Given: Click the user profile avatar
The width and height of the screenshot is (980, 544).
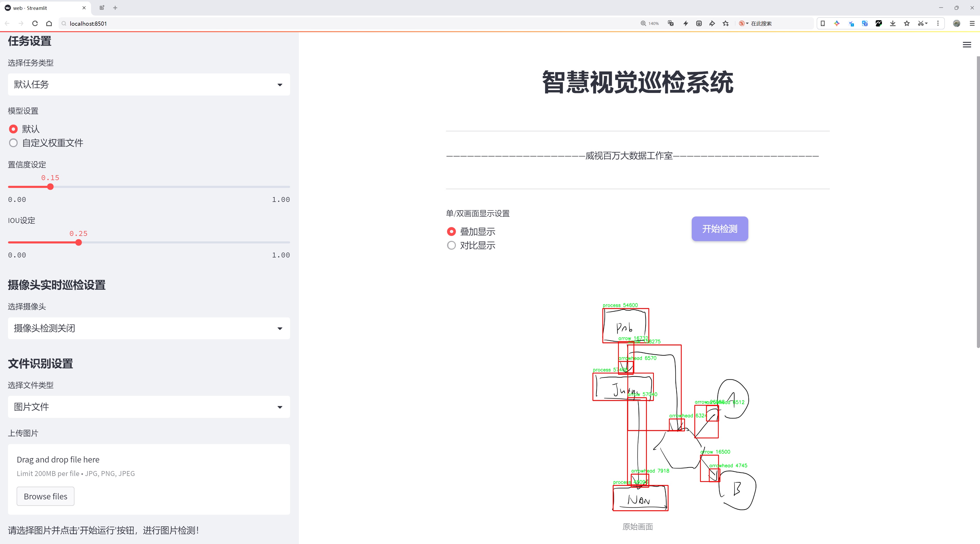Looking at the screenshot, I should [x=956, y=23].
